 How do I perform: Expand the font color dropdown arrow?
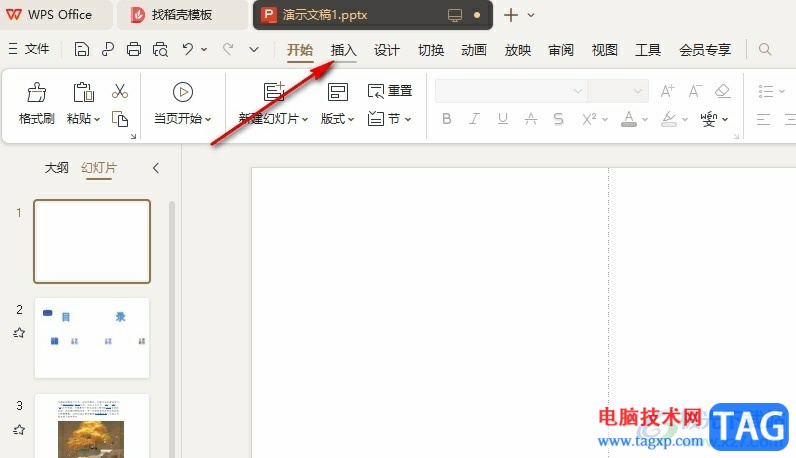(x=645, y=119)
